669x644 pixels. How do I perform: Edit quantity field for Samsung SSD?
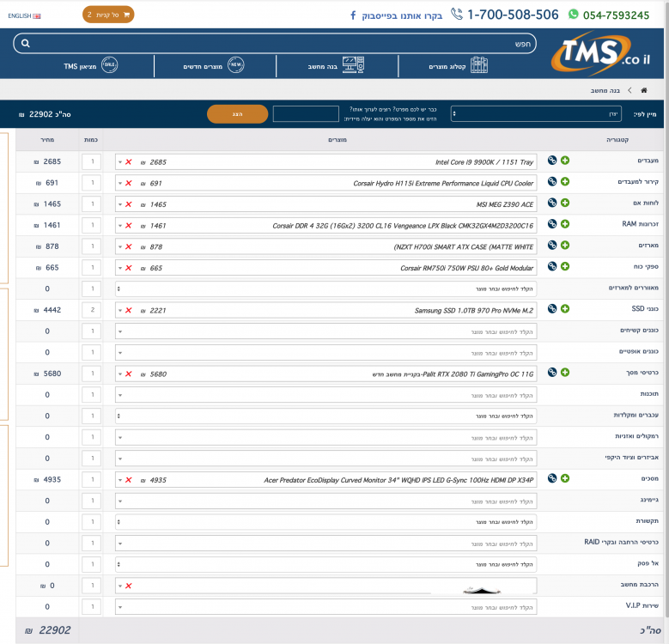[x=91, y=310]
